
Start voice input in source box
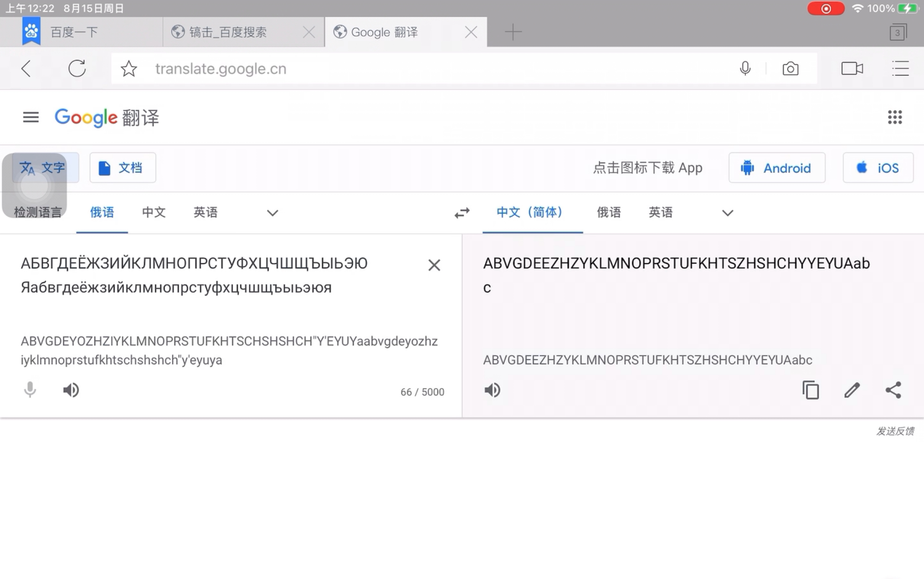tap(30, 390)
